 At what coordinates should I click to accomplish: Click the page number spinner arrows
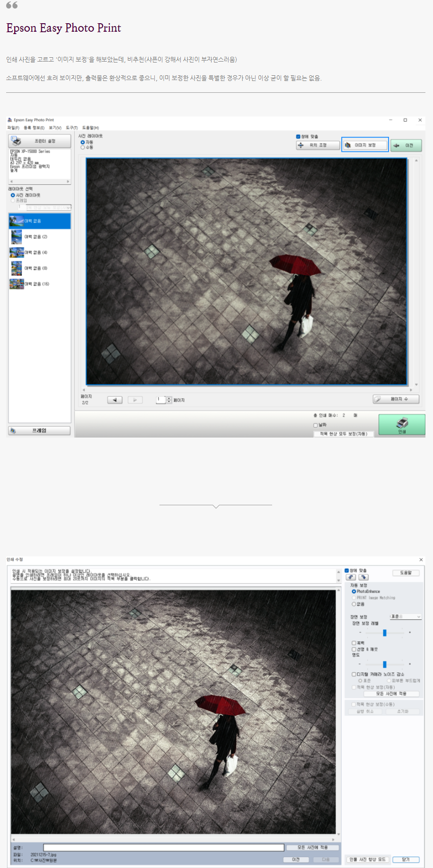(169, 400)
